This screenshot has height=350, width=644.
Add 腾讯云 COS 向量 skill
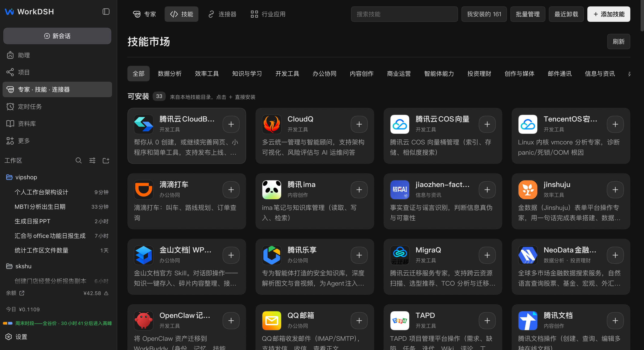[x=487, y=124]
